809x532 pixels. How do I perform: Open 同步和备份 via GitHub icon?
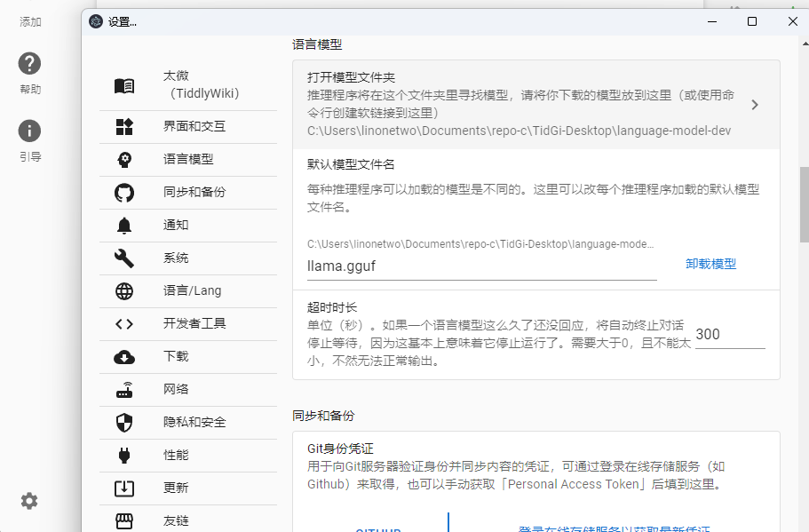tap(124, 193)
